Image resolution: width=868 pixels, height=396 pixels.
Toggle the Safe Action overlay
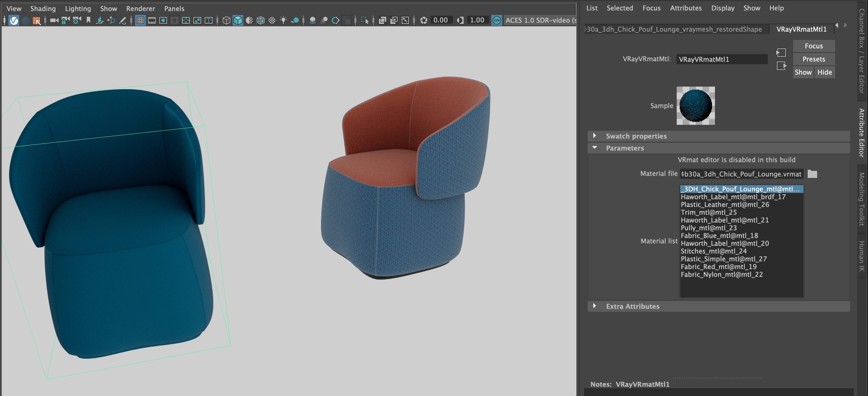197,21
